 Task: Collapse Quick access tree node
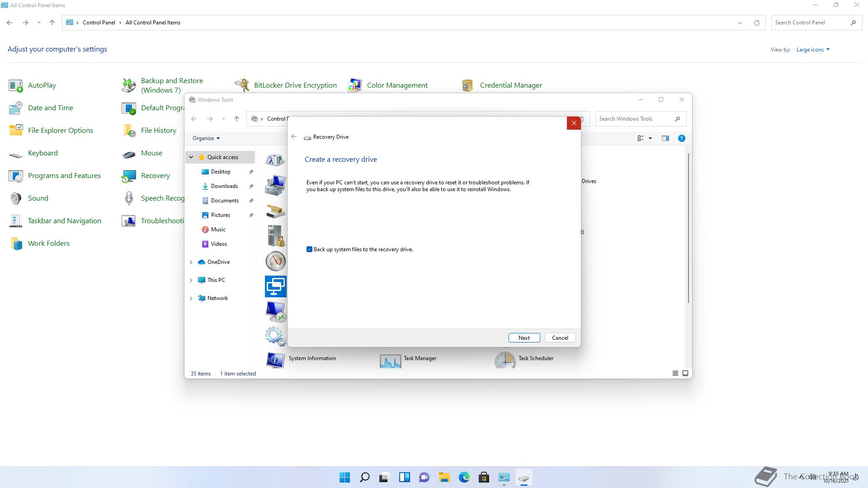click(x=191, y=157)
